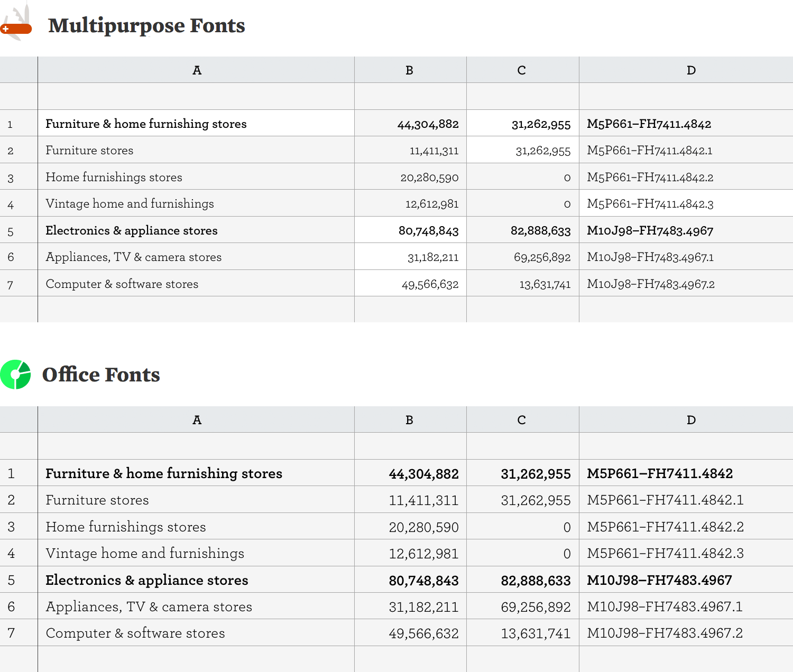Image resolution: width=793 pixels, height=672 pixels.
Task: Select row 1 header in the Office Fonts table
Action: click(x=19, y=473)
